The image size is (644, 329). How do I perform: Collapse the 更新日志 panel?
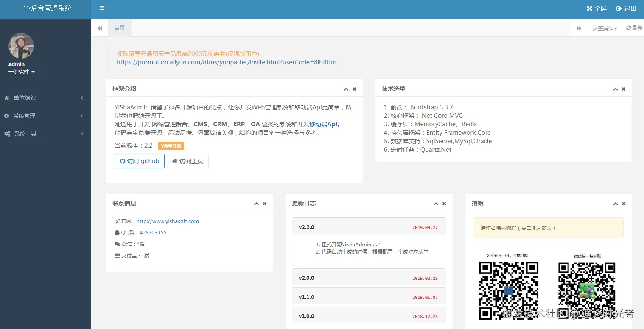436,204
